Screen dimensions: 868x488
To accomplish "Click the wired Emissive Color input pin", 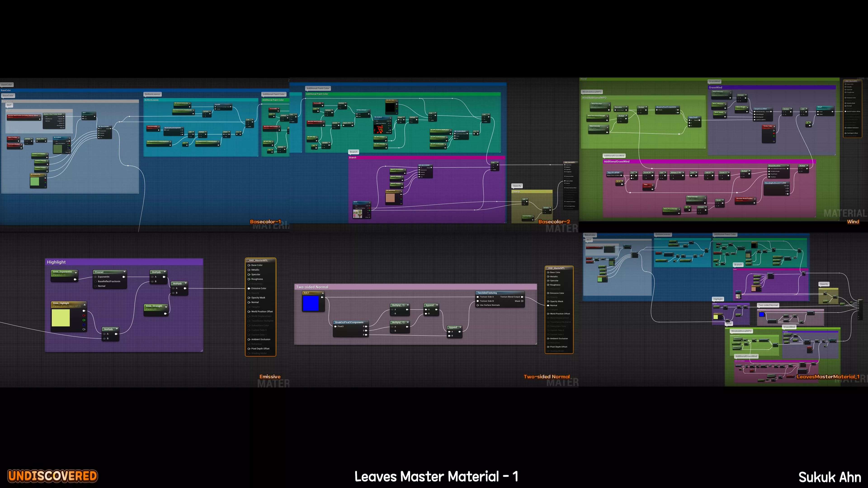I will 249,288.
